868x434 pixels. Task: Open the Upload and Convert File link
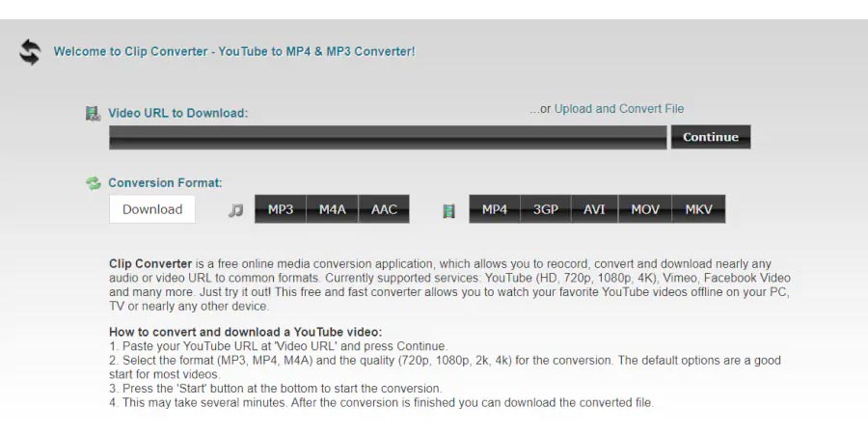coord(619,108)
